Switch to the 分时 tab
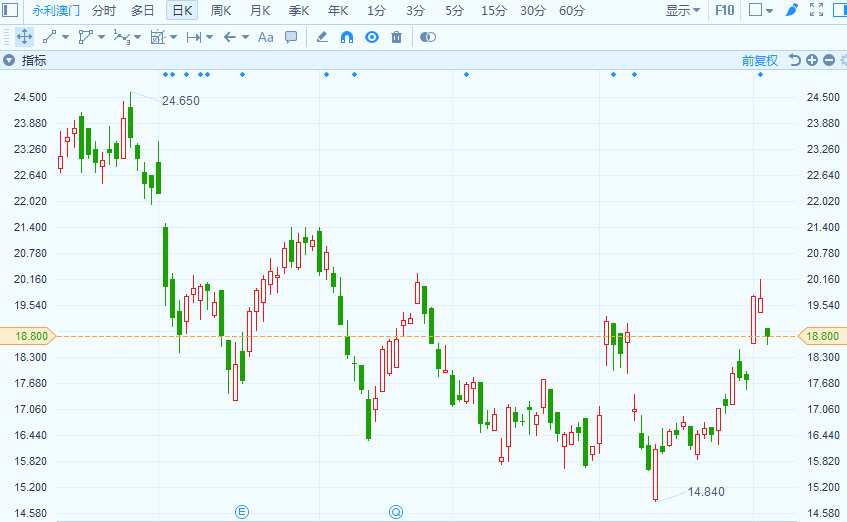 click(104, 10)
